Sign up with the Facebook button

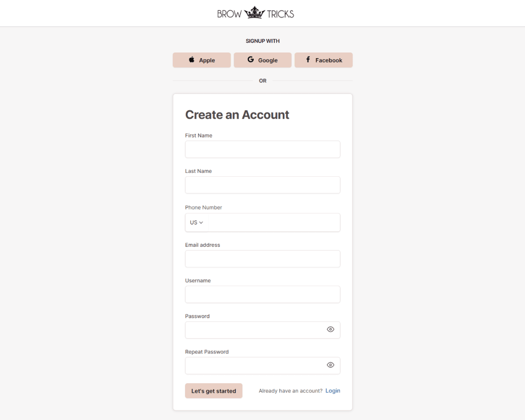(323, 60)
